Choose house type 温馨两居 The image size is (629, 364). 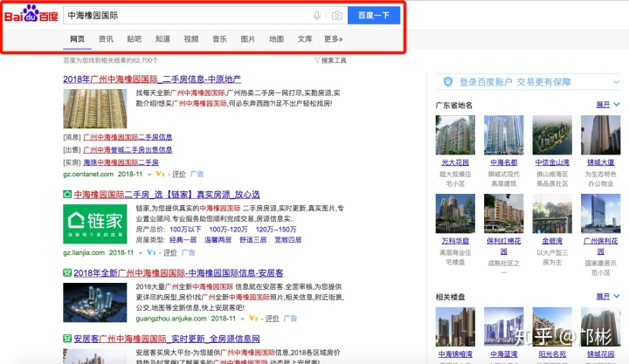[x=218, y=240]
